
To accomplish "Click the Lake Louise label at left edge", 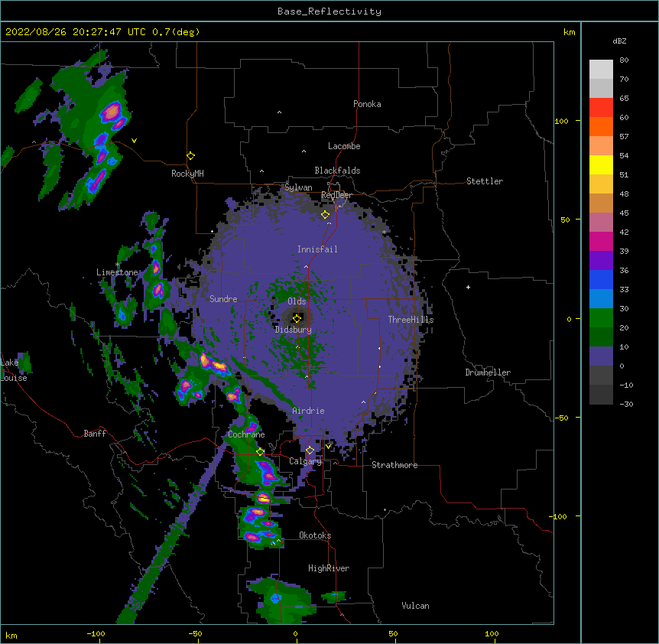I will click(x=14, y=370).
